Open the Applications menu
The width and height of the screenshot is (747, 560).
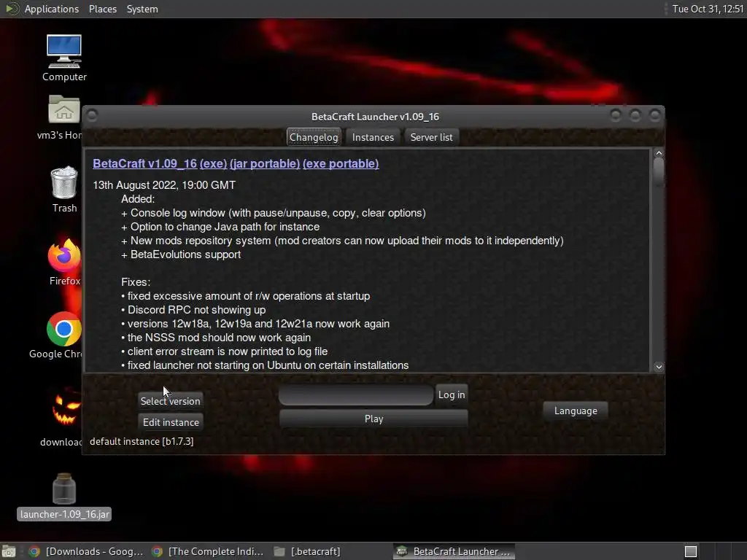(x=52, y=9)
